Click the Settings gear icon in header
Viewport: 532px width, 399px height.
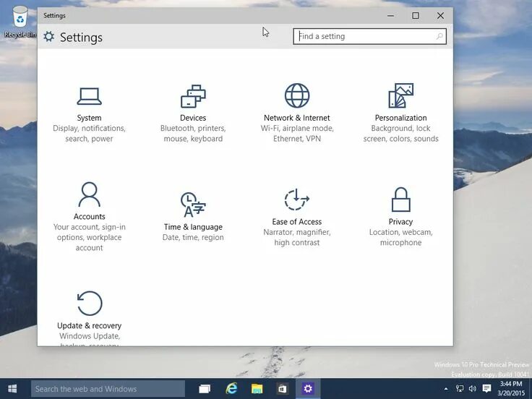pos(49,37)
